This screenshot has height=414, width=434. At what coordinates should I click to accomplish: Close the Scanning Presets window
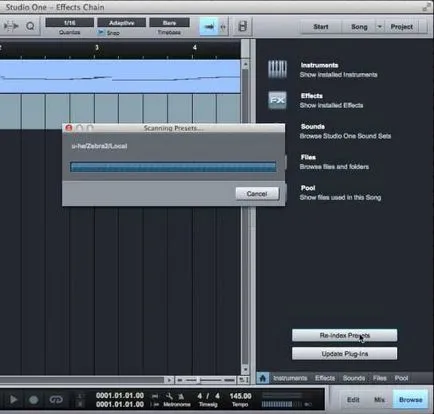click(x=69, y=128)
